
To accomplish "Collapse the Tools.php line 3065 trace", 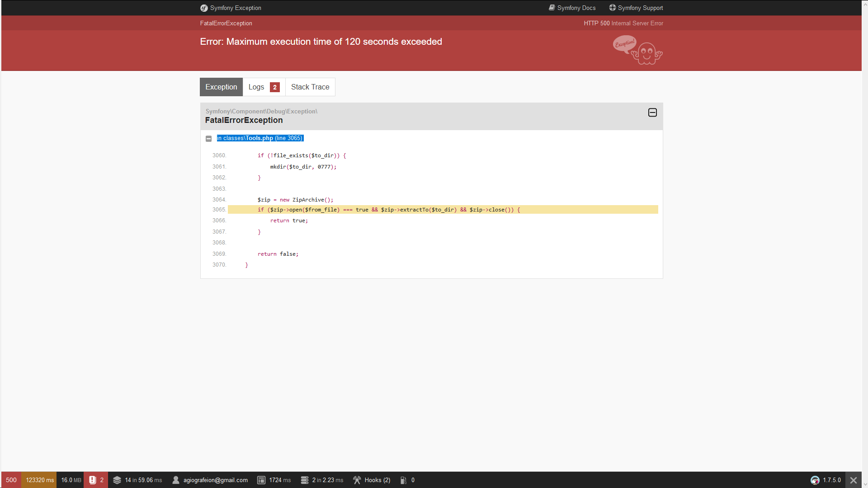I will 208,139.
